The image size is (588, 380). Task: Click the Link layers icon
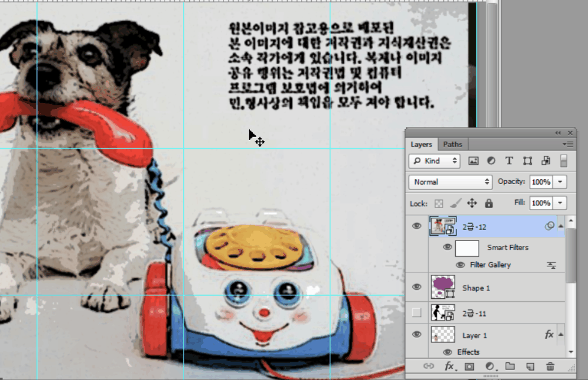[428, 366]
